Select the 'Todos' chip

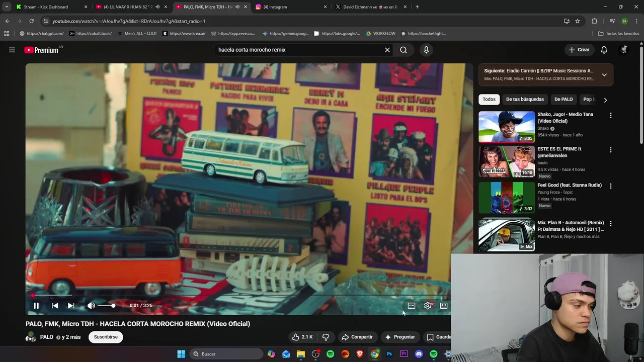click(x=489, y=100)
